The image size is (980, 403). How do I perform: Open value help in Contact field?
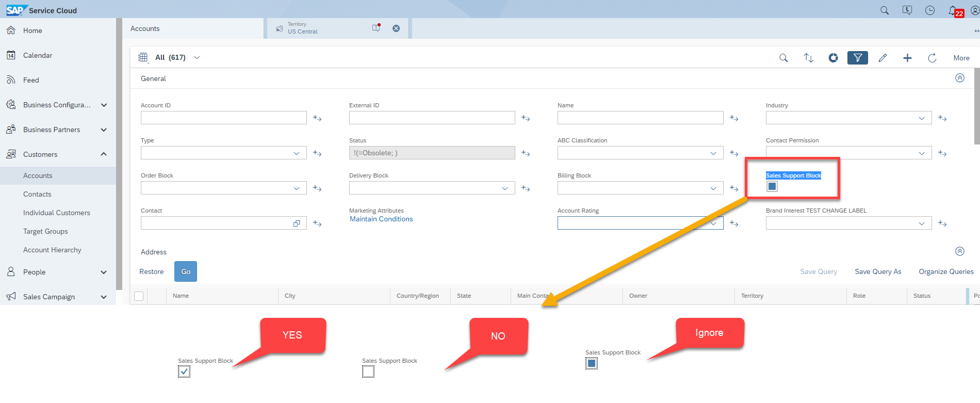[x=297, y=223]
